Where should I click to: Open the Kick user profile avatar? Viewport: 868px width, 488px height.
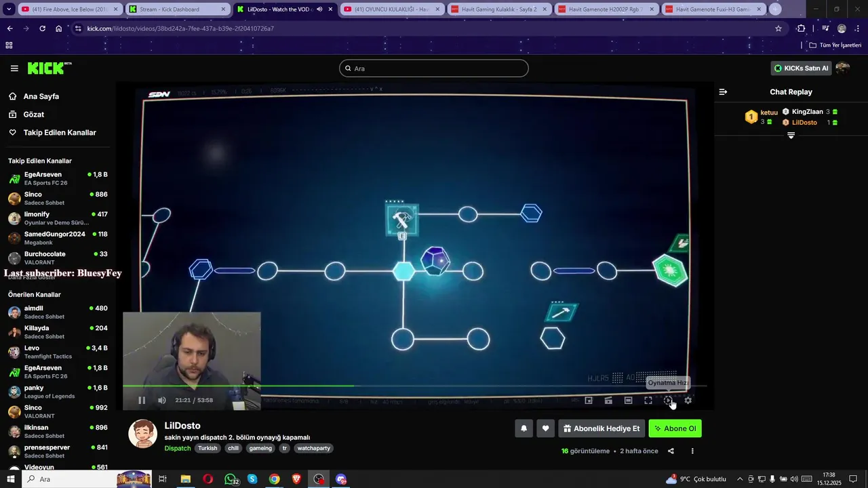(843, 68)
